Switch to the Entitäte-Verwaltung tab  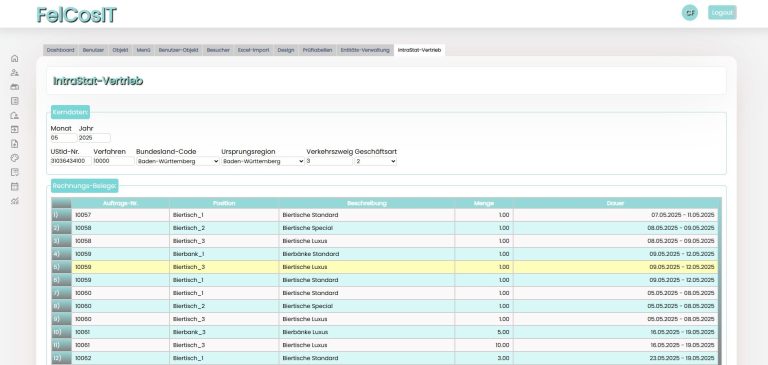[365, 50]
